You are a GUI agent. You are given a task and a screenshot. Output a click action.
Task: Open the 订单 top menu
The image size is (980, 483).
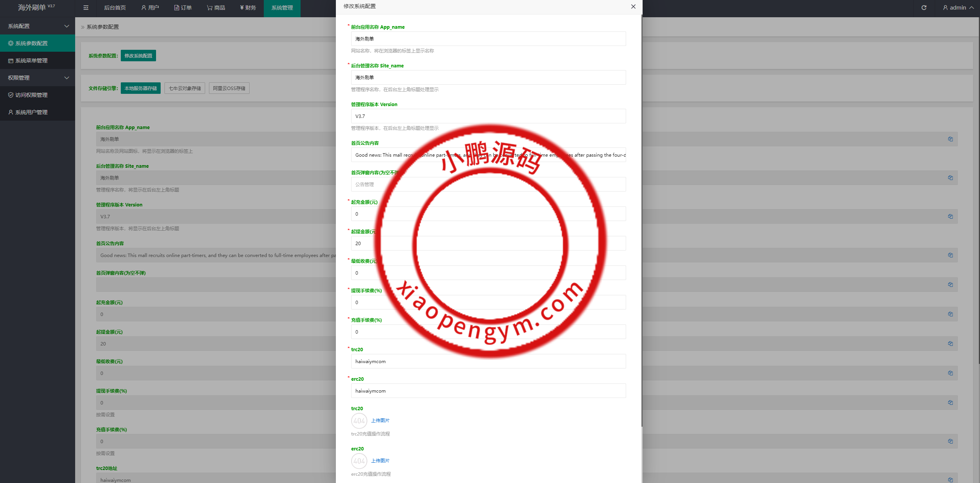tap(183, 8)
